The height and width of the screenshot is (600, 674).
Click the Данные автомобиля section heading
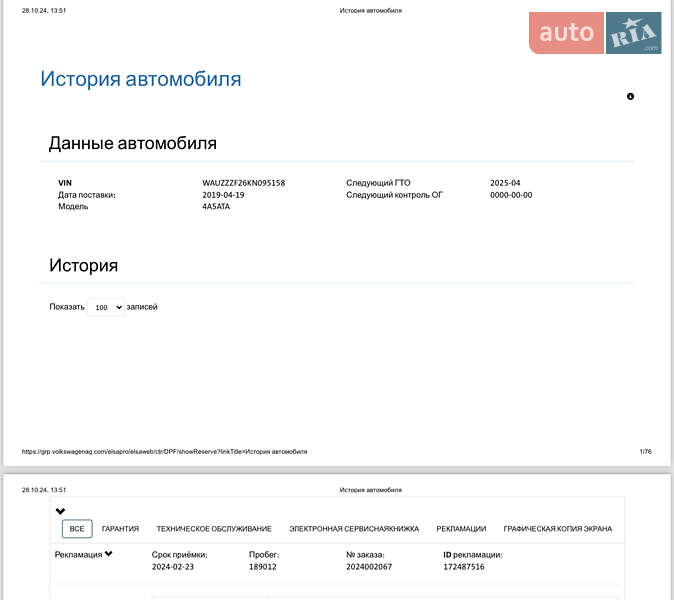(133, 143)
